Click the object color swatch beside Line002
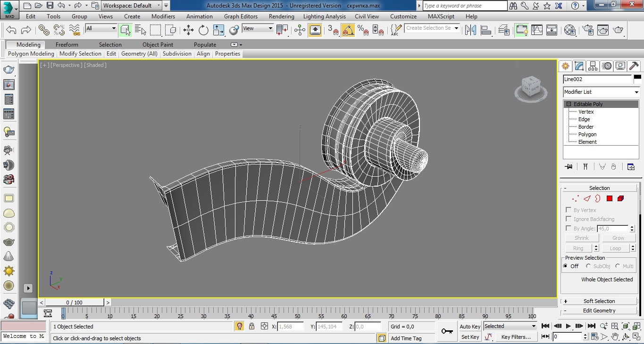The image size is (644, 344). [637, 79]
